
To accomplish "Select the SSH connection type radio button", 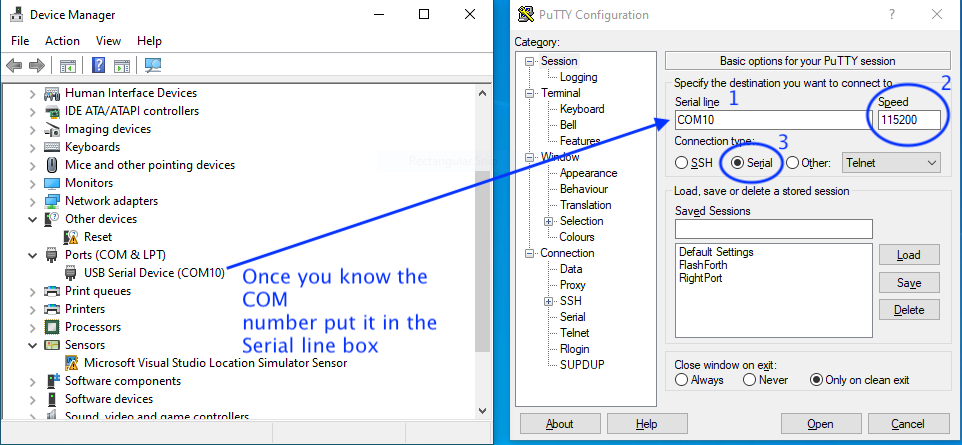I will (681, 162).
